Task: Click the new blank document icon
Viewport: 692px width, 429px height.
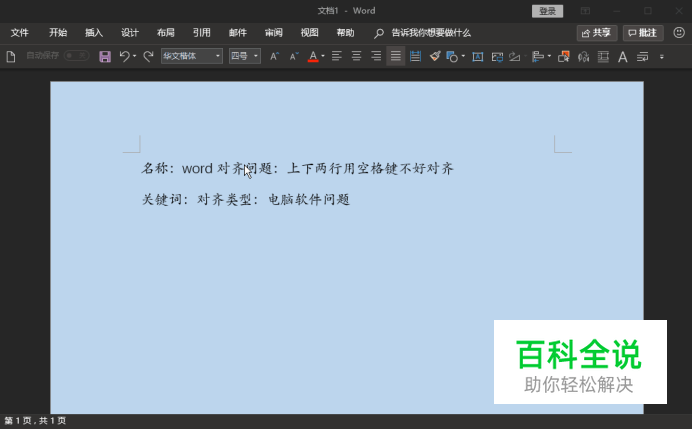Action: (11, 56)
